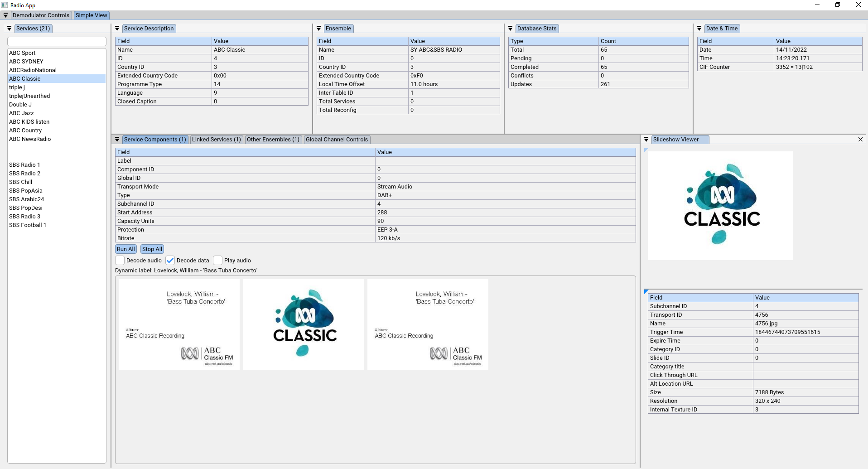Screen dimensions: 868x469
Task: Select the Ensemble tab
Action: (x=338, y=29)
